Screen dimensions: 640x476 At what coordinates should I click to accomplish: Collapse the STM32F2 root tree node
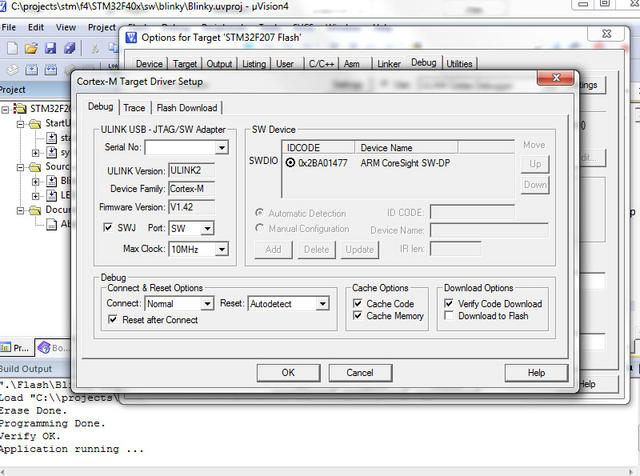point(5,109)
